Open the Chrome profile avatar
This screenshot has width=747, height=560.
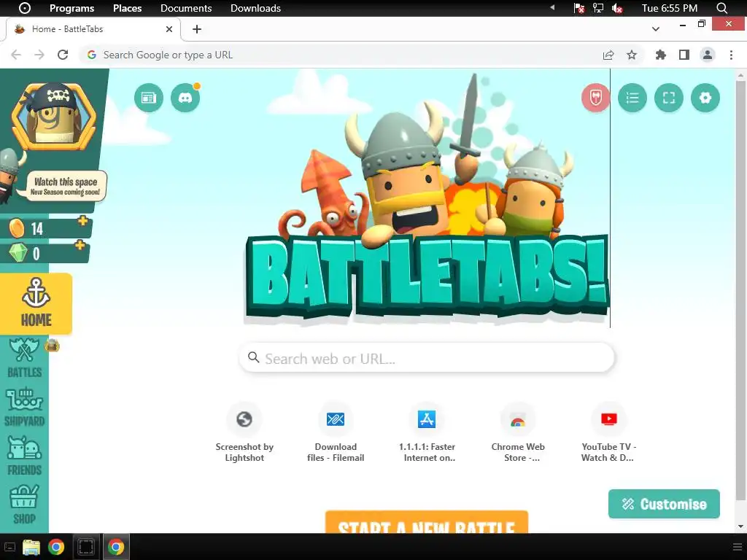(708, 55)
